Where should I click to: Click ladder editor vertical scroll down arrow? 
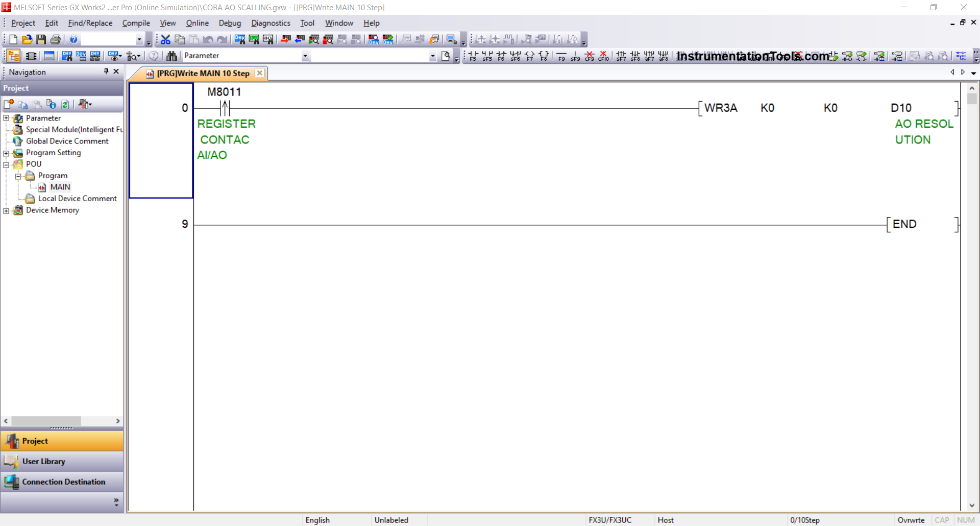click(972, 506)
